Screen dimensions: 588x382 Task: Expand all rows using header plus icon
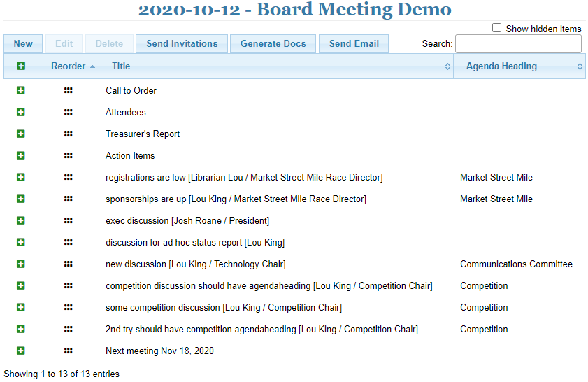tap(21, 66)
